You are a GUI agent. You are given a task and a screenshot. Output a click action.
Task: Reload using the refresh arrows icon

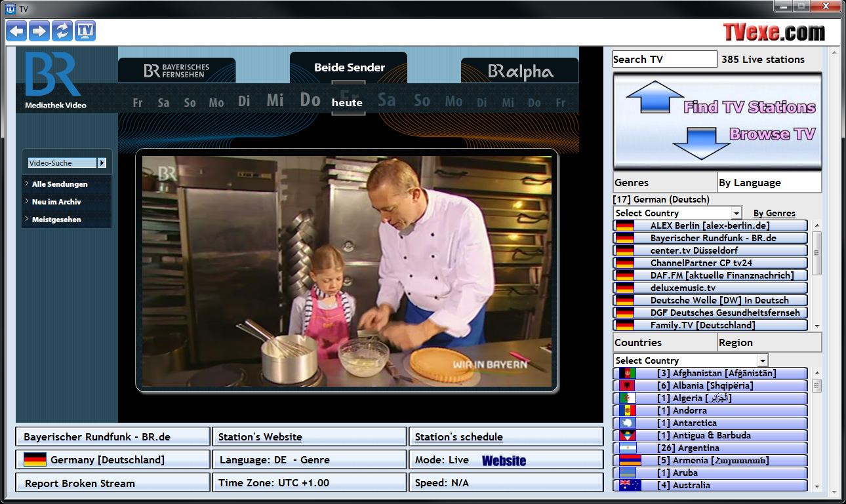pos(62,31)
